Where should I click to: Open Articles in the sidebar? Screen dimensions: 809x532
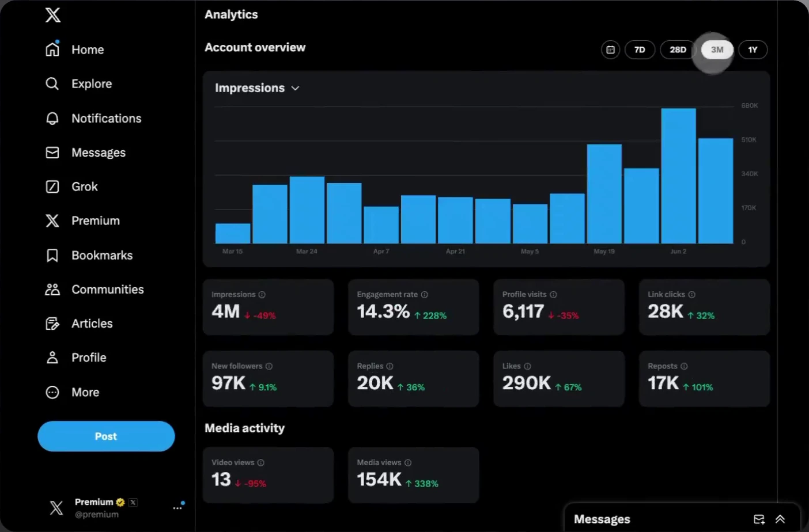coord(79,324)
